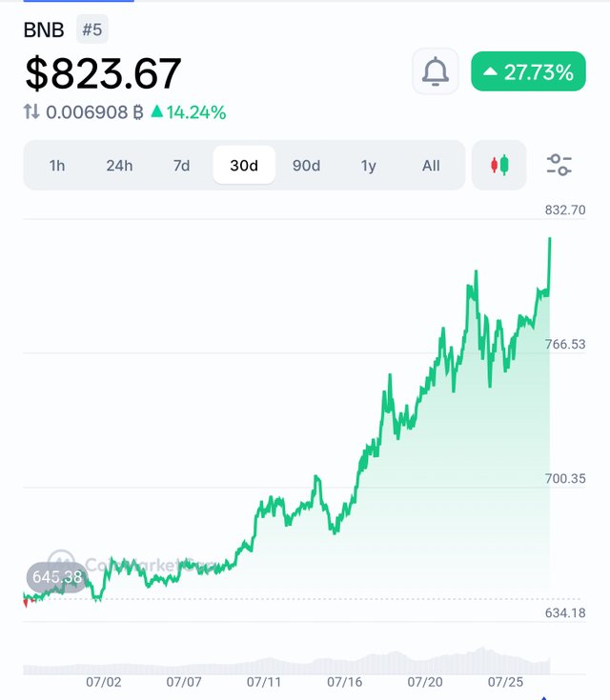Tap the BNB coin name

[x=44, y=30]
